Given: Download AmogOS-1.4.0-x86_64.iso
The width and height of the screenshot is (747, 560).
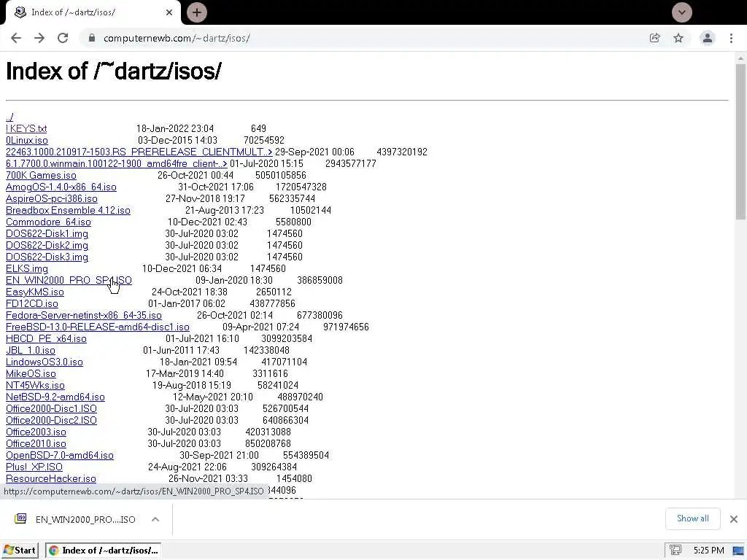Looking at the screenshot, I should (x=61, y=187).
